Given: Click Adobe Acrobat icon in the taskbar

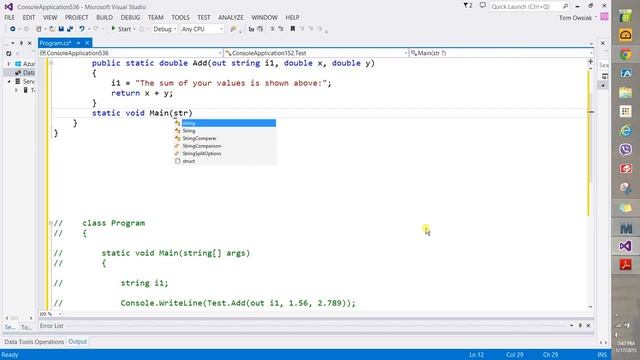Looking at the screenshot, I should (x=625, y=264).
